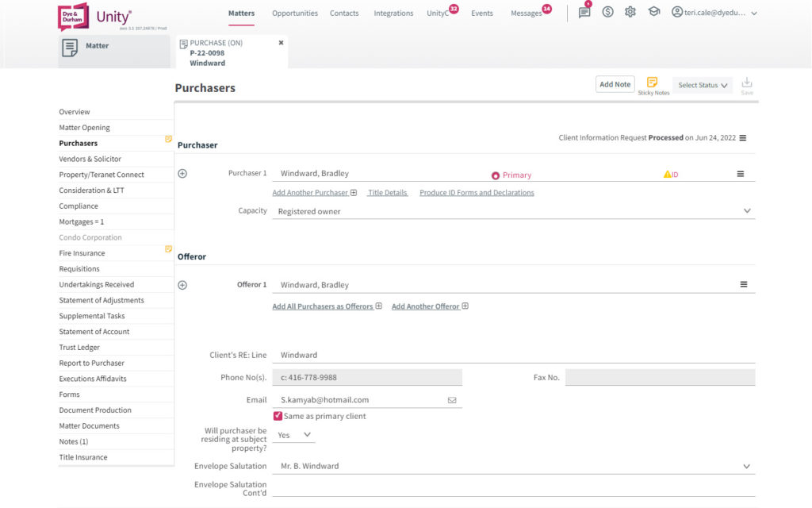
Task: Change the purchaser residing answer from Yes
Action: tap(293, 435)
